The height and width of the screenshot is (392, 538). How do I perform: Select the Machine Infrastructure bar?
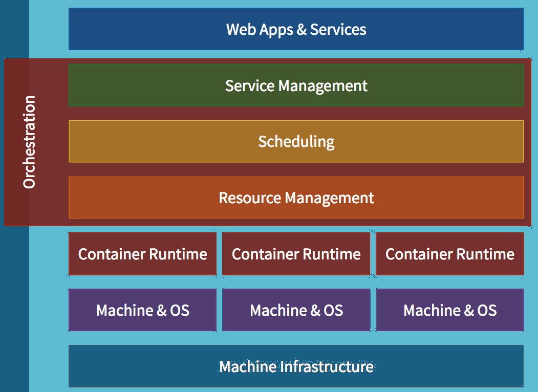tap(296, 366)
